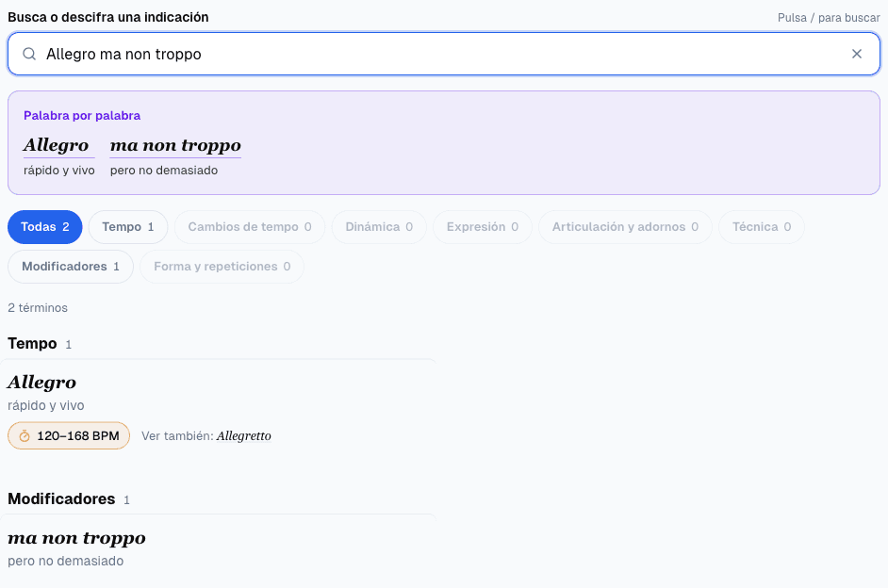888x588 pixels.
Task: Select the Cambios de tempo filter
Action: 250,227
